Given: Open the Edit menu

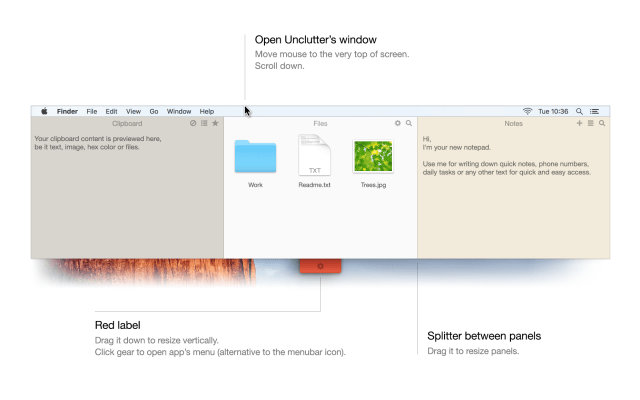Looking at the screenshot, I should tap(111, 111).
